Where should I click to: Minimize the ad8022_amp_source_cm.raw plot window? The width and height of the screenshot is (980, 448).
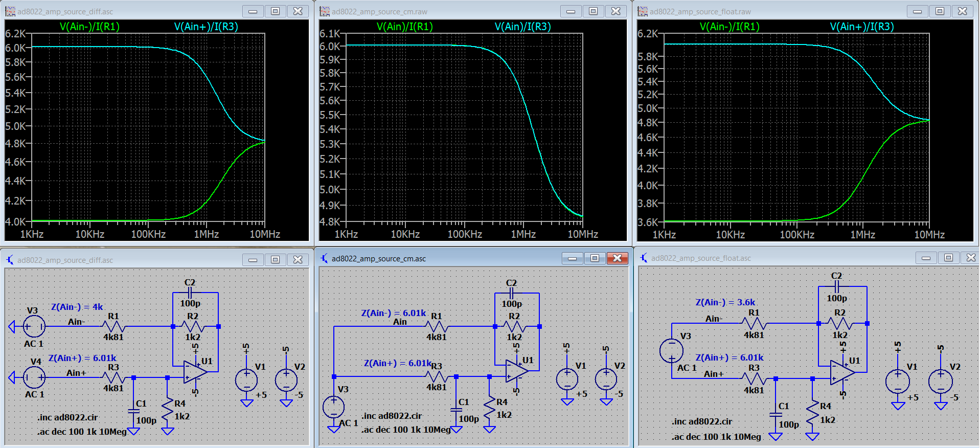571,11
